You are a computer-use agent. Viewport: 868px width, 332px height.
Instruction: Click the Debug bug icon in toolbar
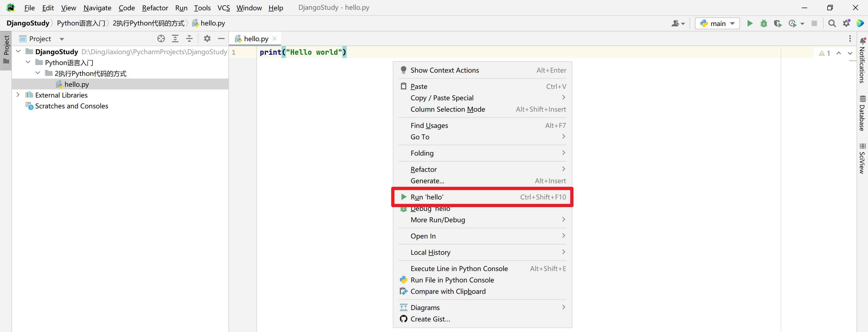click(x=764, y=23)
